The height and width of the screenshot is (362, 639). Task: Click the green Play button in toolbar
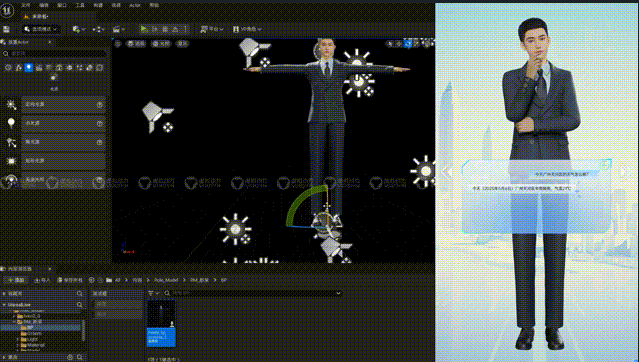tap(143, 29)
